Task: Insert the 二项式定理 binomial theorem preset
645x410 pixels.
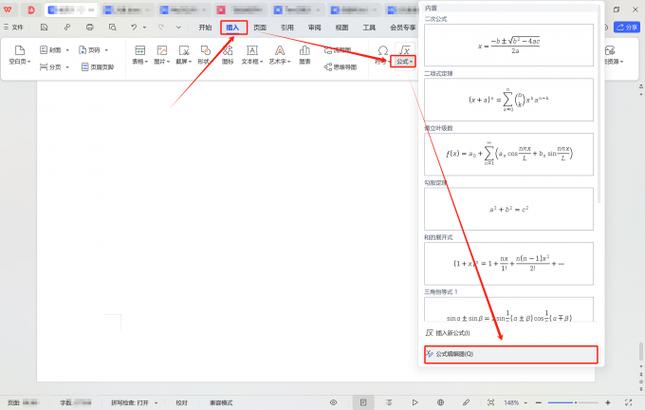Action: coord(509,100)
